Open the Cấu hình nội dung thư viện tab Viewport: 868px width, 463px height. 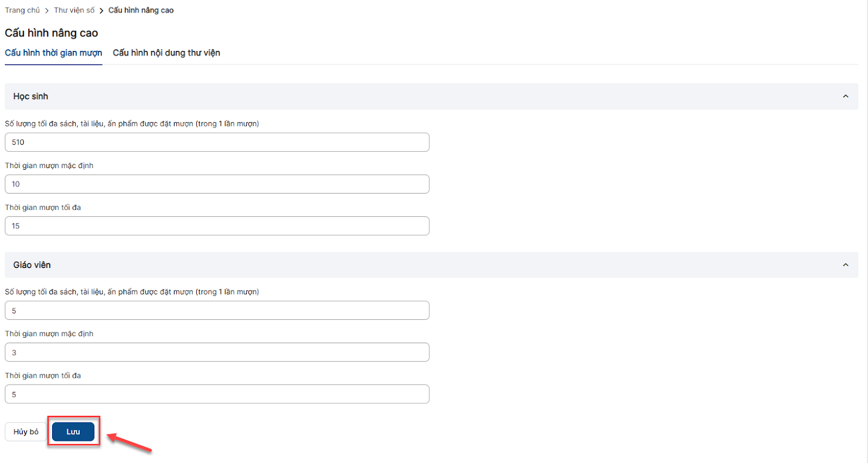click(x=166, y=53)
